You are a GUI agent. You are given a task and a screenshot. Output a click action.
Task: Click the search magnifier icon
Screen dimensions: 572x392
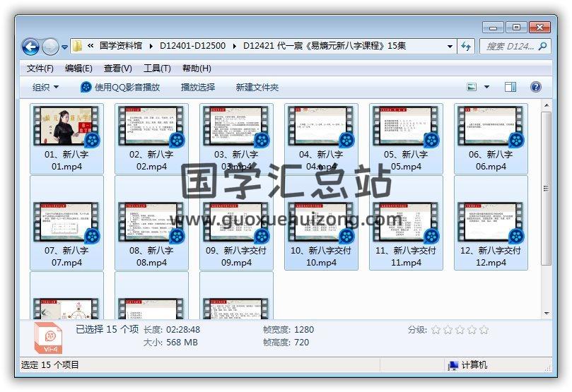point(542,47)
